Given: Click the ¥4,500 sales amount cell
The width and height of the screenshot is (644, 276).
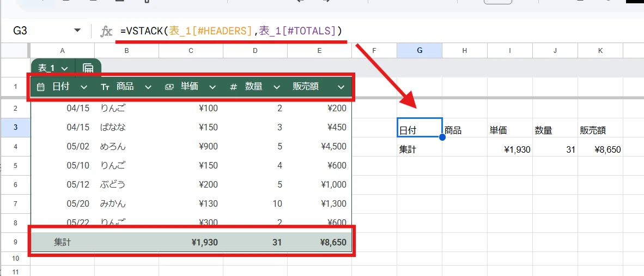Looking at the screenshot, I should pos(319,146).
